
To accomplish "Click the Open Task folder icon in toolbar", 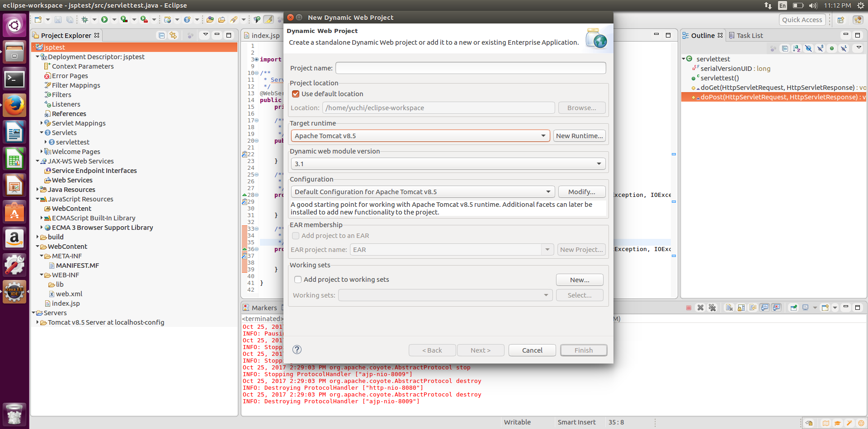I will point(222,19).
